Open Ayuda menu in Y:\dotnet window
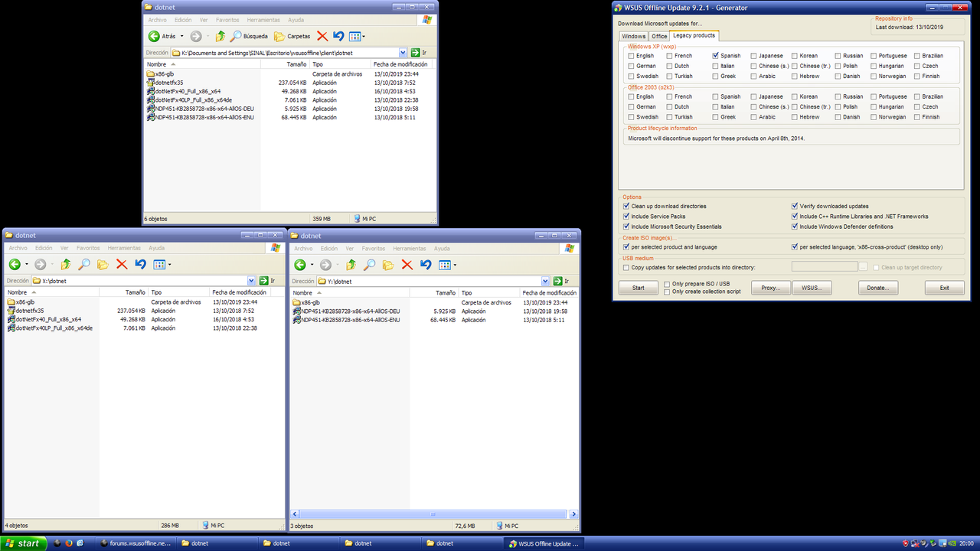The height and width of the screenshot is (551, 980). coord(442,248)
